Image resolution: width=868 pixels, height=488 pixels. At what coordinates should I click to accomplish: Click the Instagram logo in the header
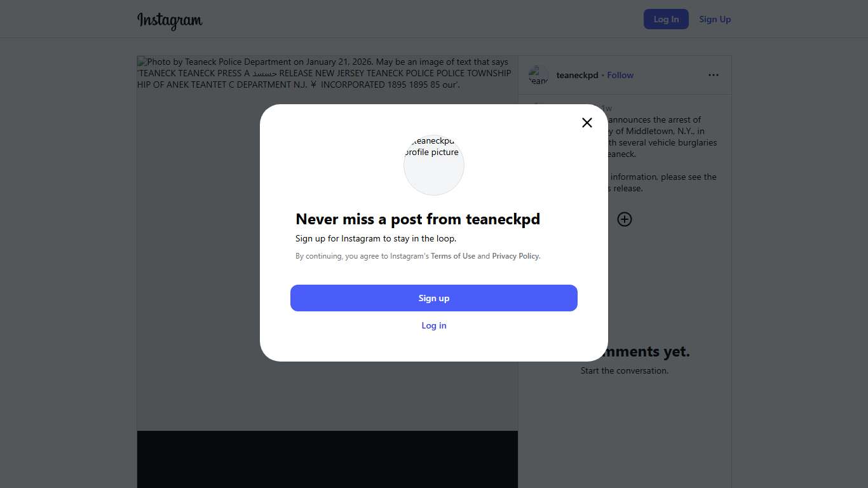tap(170, 20)
